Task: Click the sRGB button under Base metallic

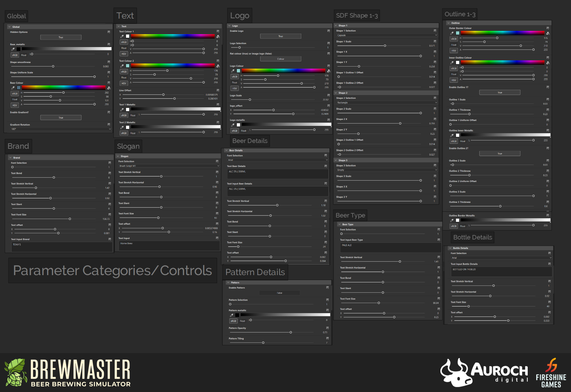Action: point(15,55)
